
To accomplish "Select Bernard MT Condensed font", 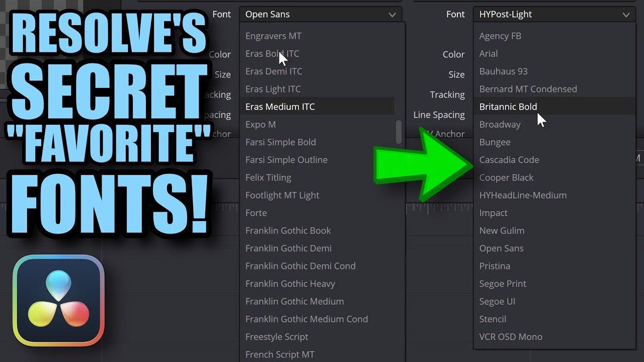I will pyautogui.click(x=528, y=89).
